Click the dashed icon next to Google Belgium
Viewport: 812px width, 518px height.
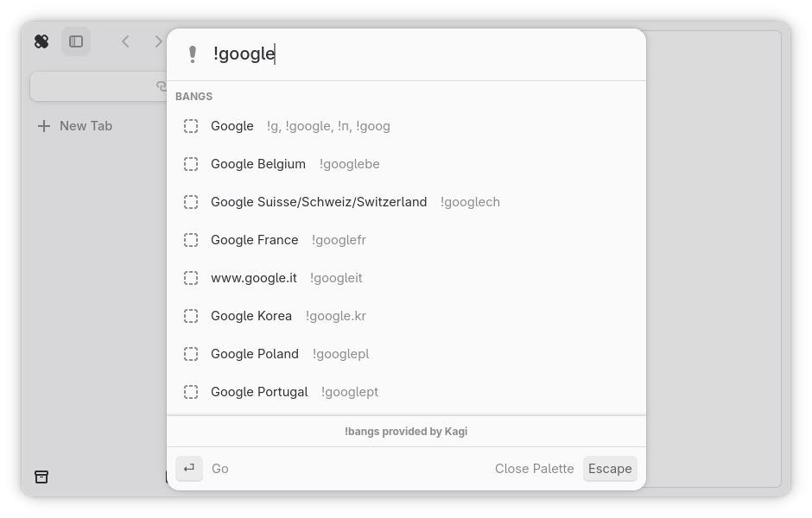pos(191,164)
